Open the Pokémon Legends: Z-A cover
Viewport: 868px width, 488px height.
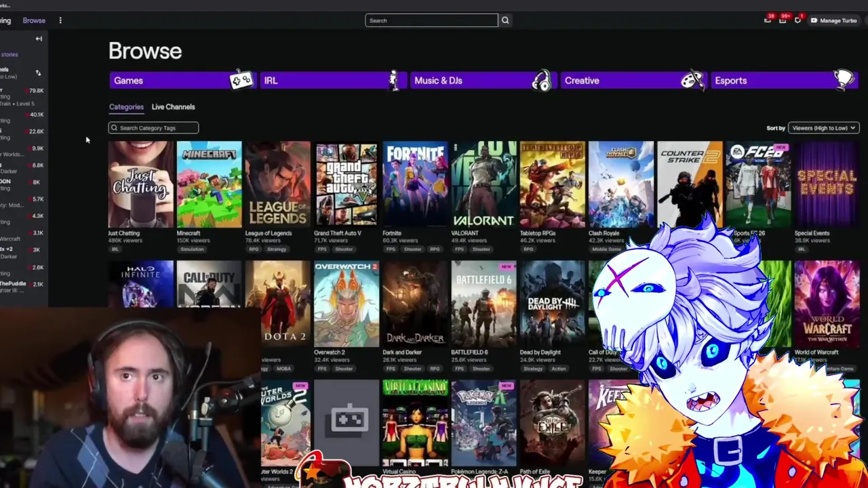484,423
